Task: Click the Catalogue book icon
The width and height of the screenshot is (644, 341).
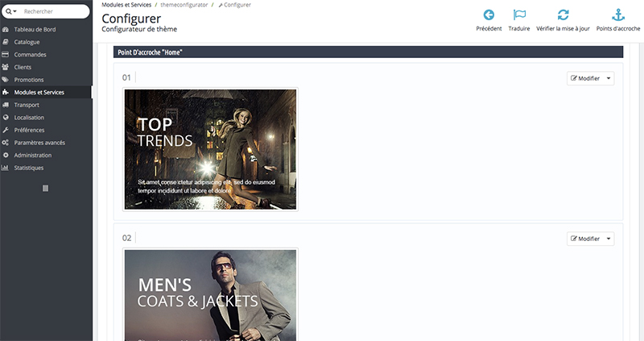Action: 6,42
